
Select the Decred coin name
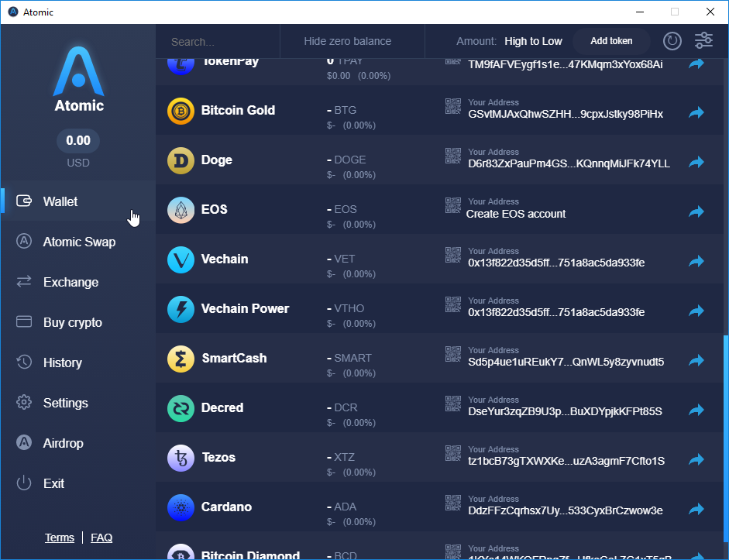(x=222, y=407)
